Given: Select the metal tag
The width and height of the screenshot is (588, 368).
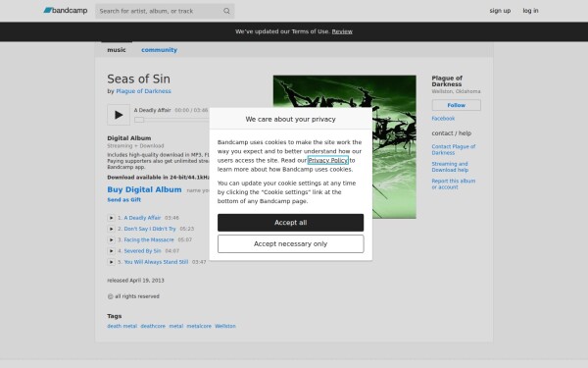Looking at the screenshot, I should [175, 326].
